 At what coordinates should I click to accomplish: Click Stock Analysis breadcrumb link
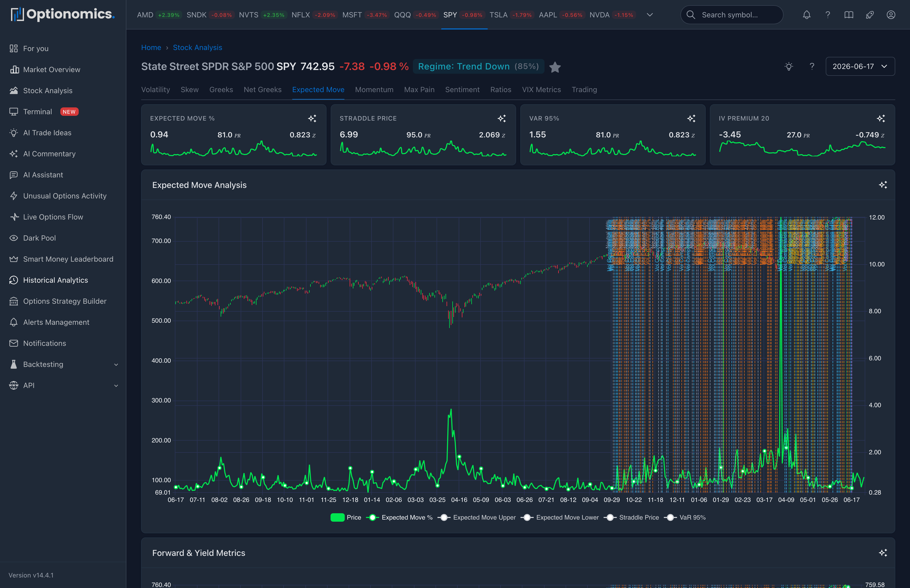coord(197,47)
